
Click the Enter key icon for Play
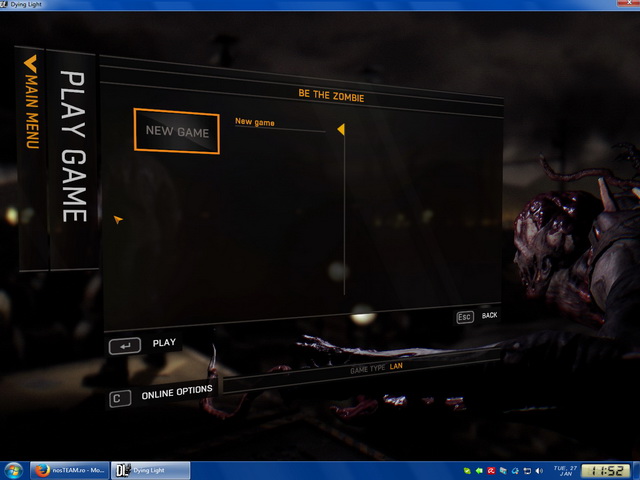pos(125,346)
